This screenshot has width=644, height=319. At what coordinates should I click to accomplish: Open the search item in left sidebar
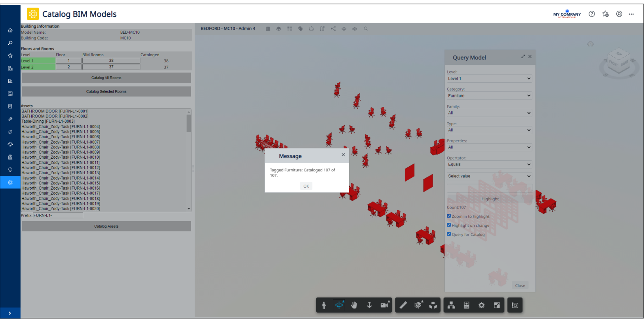[10, 43]
